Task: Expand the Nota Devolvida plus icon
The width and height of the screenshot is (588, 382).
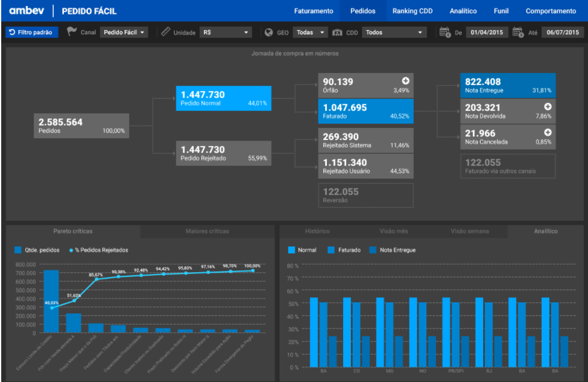Action: [548, 107]
